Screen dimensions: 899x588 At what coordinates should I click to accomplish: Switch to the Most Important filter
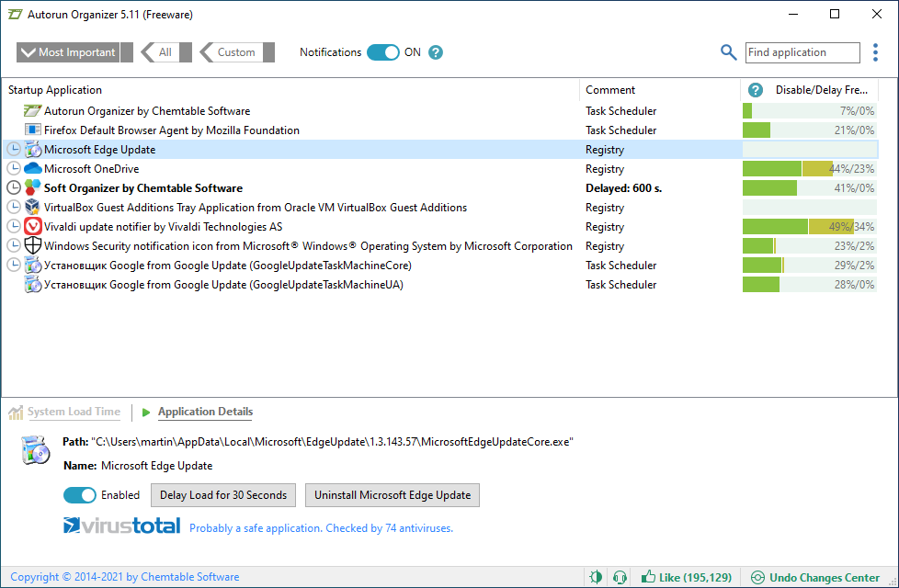click(x=74, y=52)
